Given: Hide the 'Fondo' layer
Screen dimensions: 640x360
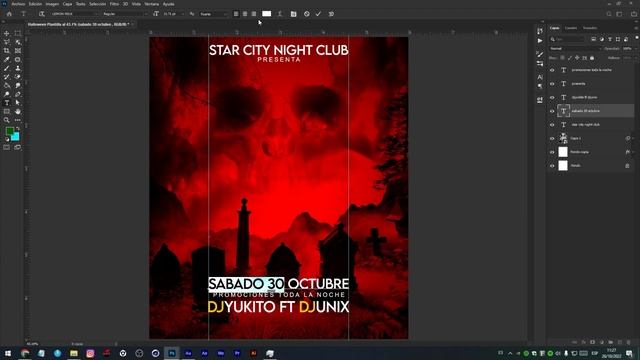Looking at the screenshot, I should [x=552, y=166].
